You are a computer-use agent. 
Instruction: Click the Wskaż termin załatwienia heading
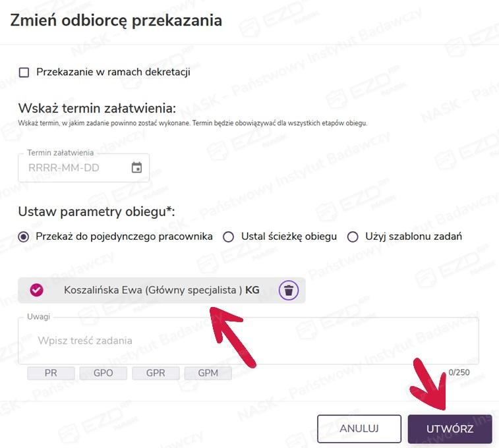coord(97,108)
